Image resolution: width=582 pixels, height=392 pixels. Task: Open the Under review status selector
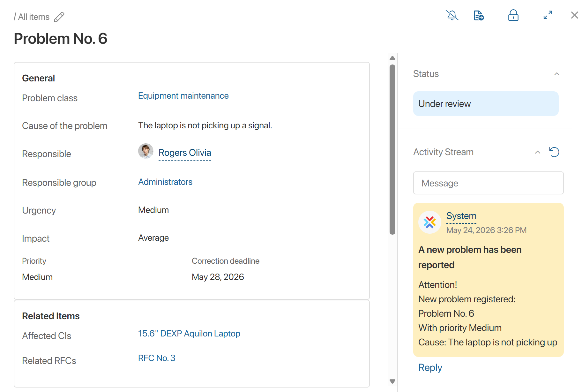pos(486,104)
